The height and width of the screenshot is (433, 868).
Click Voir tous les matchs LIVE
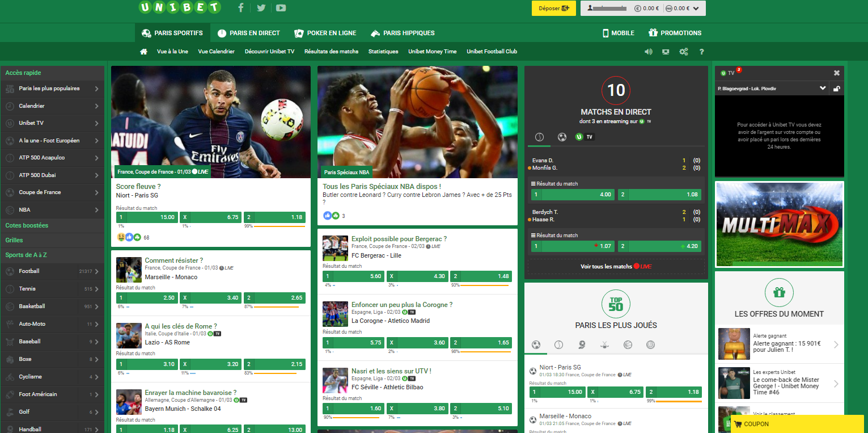(616, 267)
